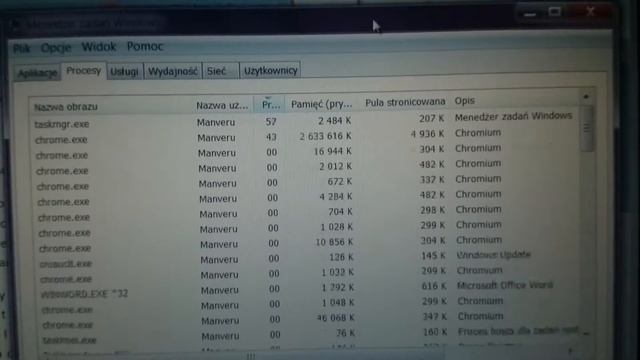Viewport: 640px width, 360px height.
Task: Open the Pomoc menu
Action: point(145,46)
